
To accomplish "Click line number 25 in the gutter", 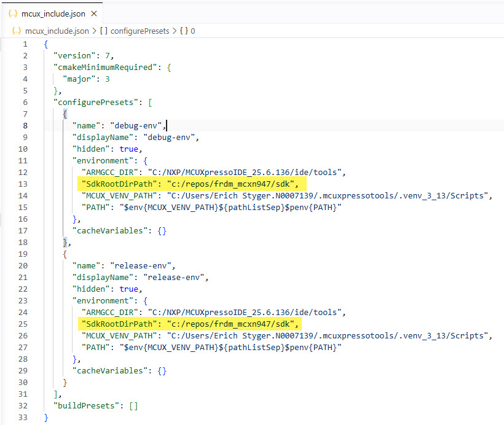I will 23,324.
